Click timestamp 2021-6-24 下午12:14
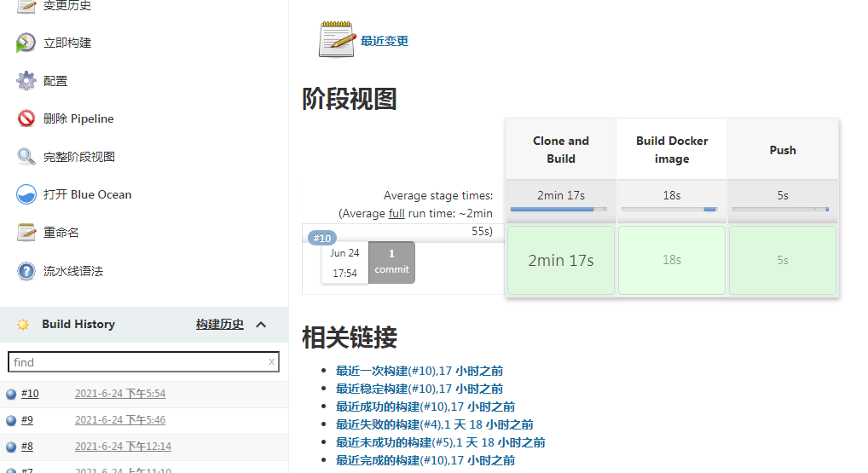The width and height of the screenshot is (868, 473). pyautogui.click(x=123, y=447)
